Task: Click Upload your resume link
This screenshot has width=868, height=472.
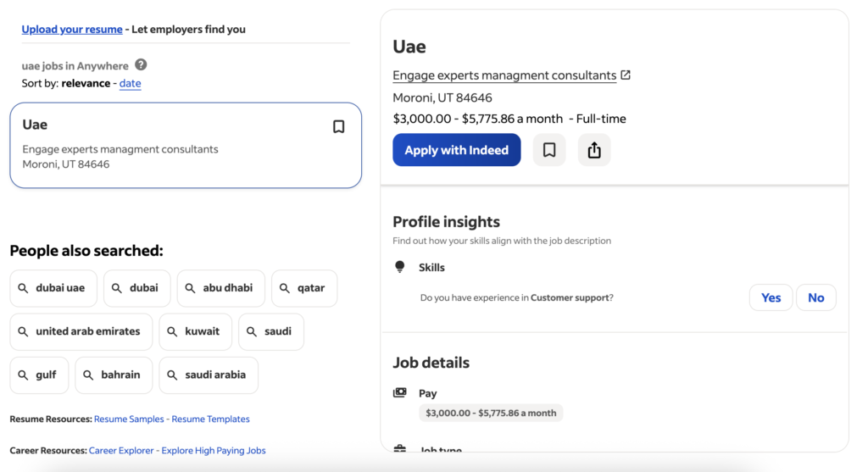Action: tap(72, 30)
